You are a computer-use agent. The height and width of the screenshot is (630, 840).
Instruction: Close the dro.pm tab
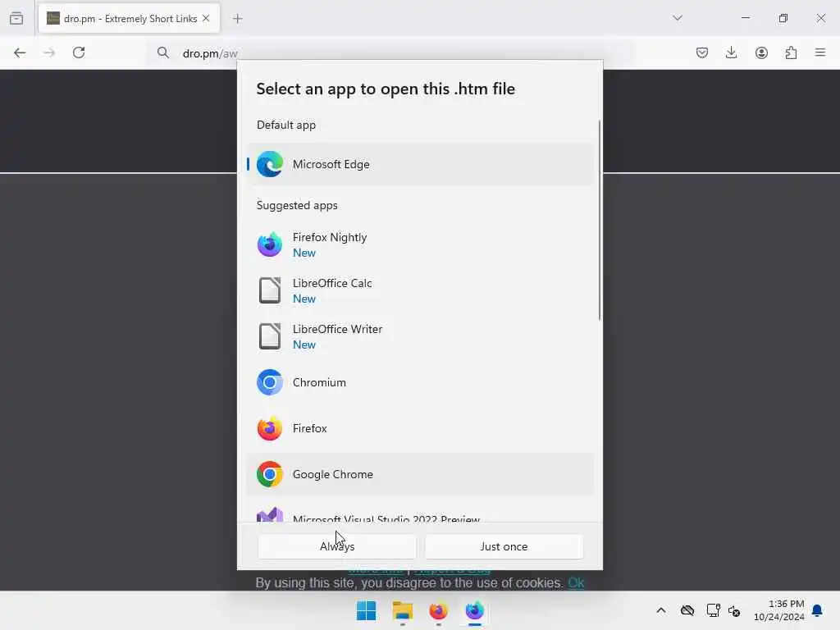[206, 19]
